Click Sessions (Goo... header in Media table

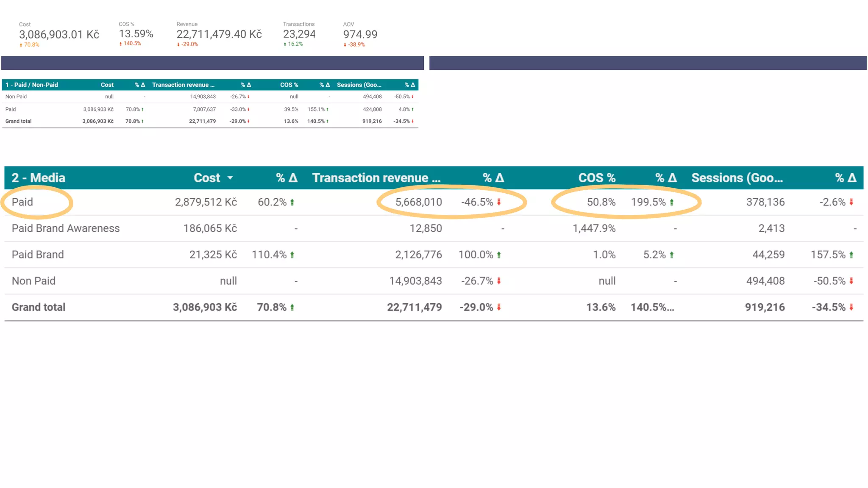pos(737,178)
